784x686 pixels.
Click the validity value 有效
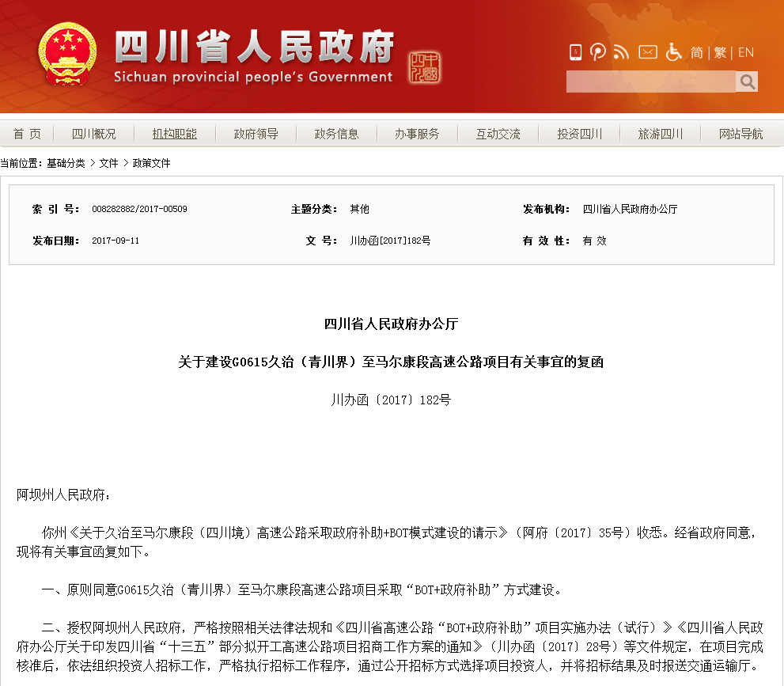coord(594,241)
